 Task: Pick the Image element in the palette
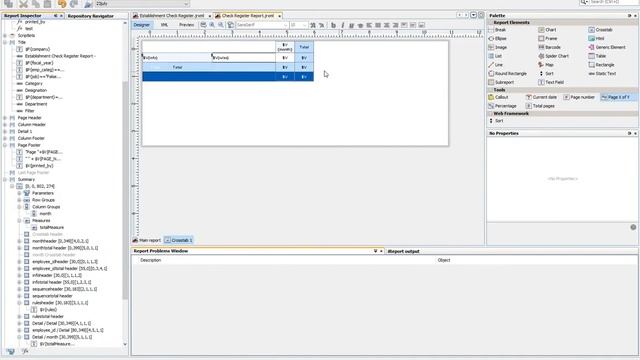(x=497, y=47)
